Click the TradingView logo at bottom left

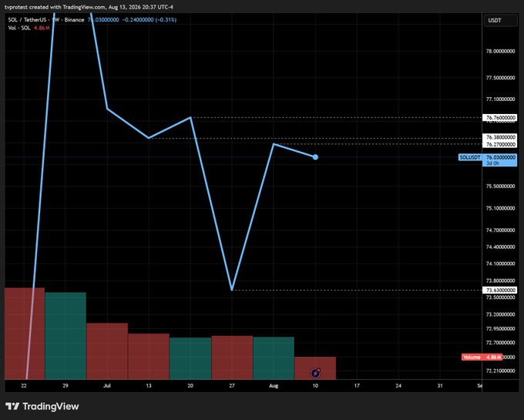click(42, 406)
